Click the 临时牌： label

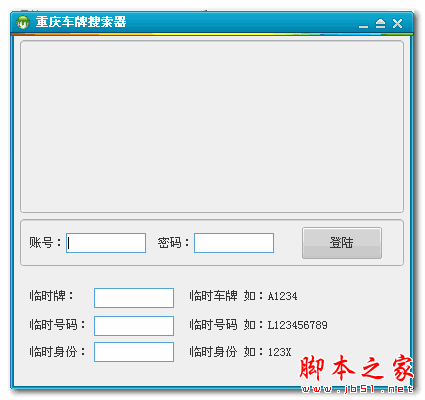tap(51, 296)
